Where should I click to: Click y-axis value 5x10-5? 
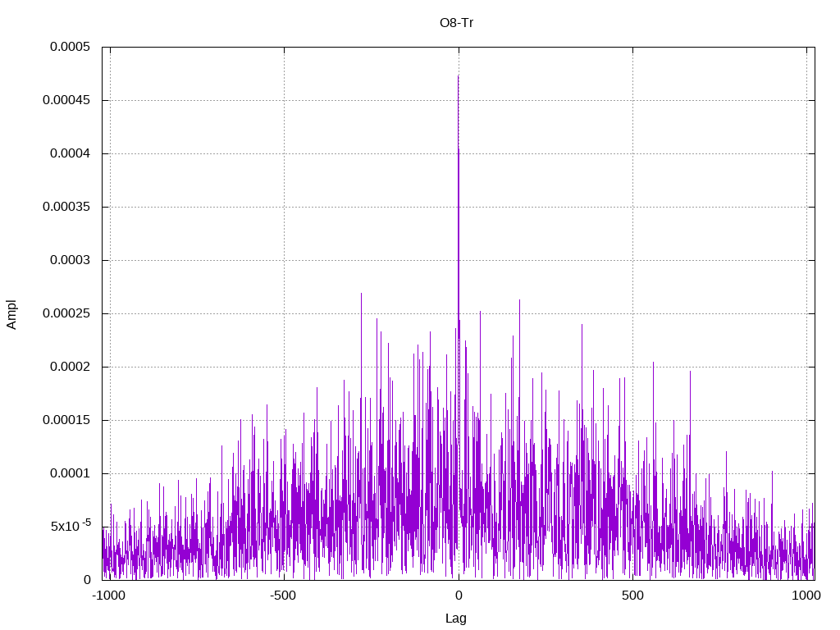point(71,526)
